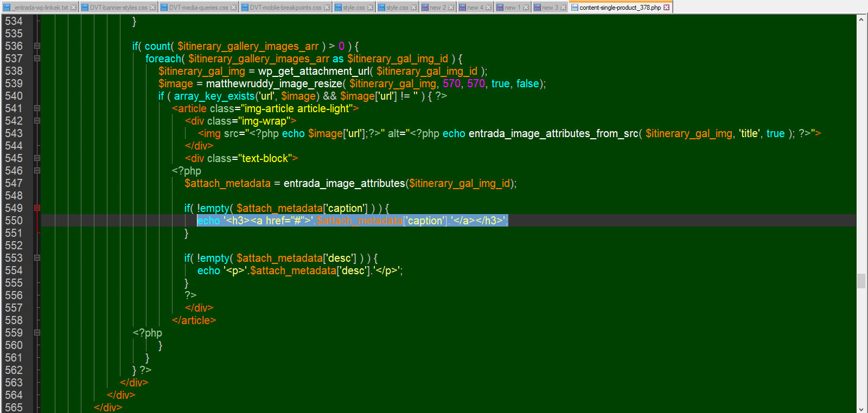Click unsaved disk icon on new 4 tab
Image resolution: width=868 pixels, height=413 pixels.
click(x=462, y=8)
